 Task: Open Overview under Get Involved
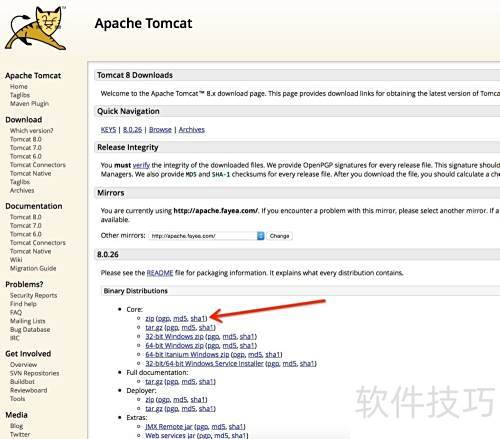pyautogui.click(x=23, y=365)
